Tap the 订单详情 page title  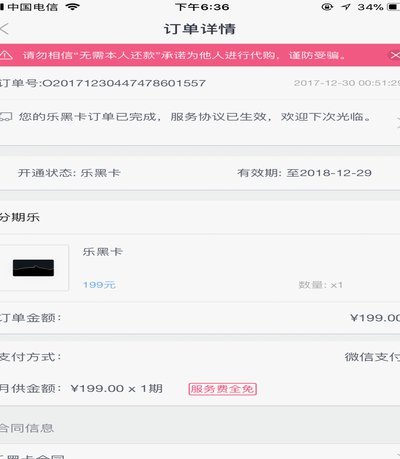click(200, 29)
